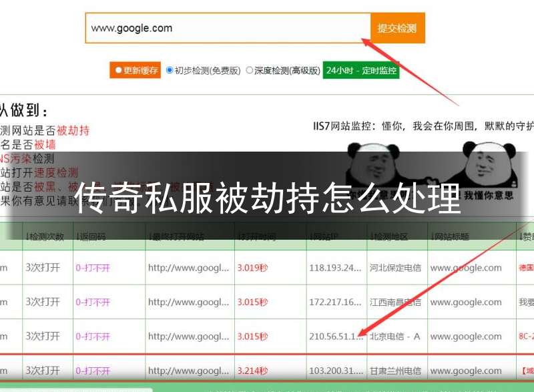Viewport: 534px width, 392px height.
Task: Click 0-打不开 in the 河北保定电信 row
Action: pos(93,268)
